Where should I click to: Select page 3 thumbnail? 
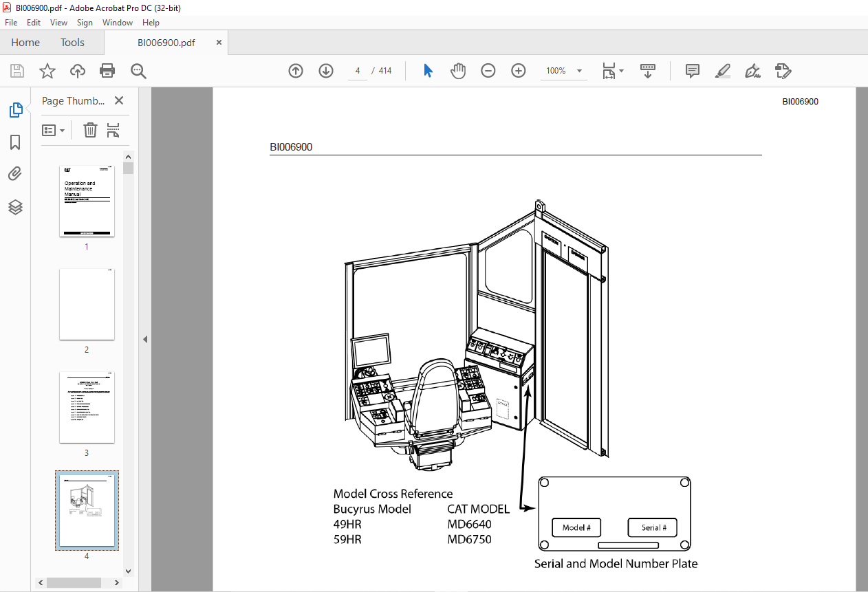click(x=87, y=408)
